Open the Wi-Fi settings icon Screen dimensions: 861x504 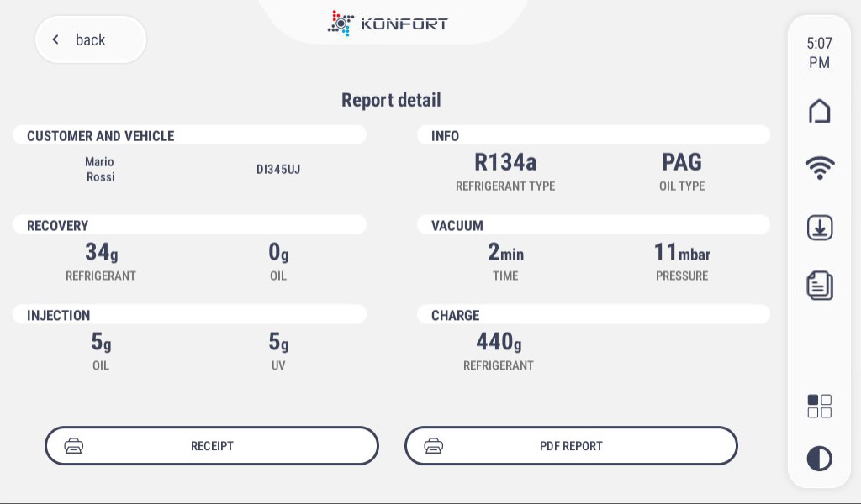coord(819,168)
